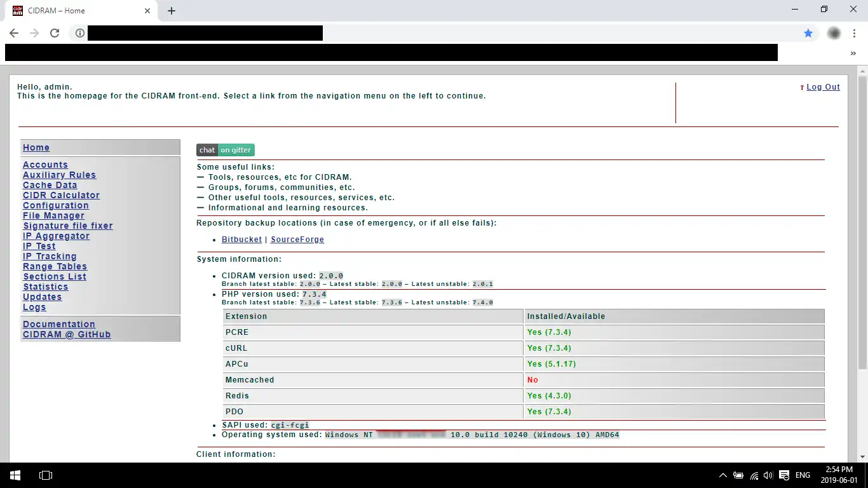The image size is (868, 488).
Task: Go back using the browser back arrow
Action: click(14, 33)
